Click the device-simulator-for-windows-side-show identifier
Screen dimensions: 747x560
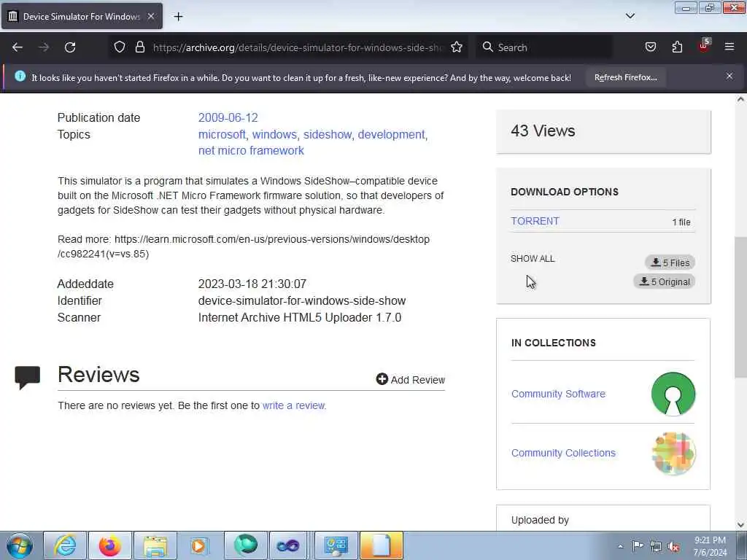(302, 301)
